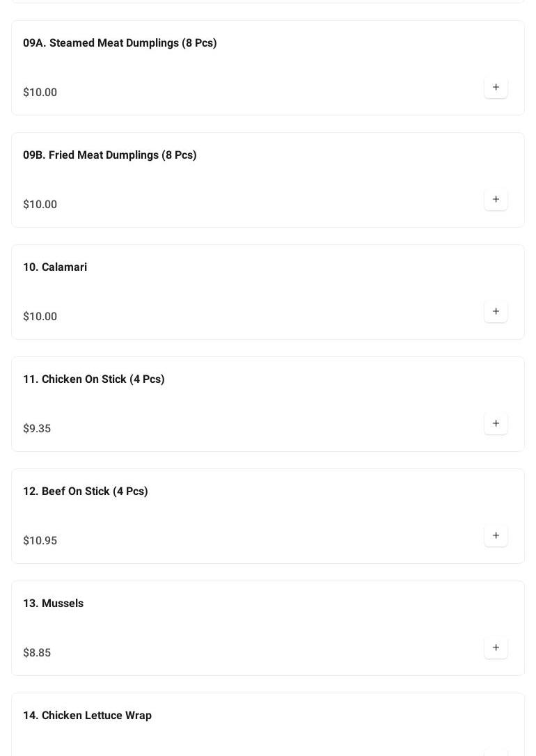Add Chicken On Stick to cart

pyautogui.click(x=496, y=424)
